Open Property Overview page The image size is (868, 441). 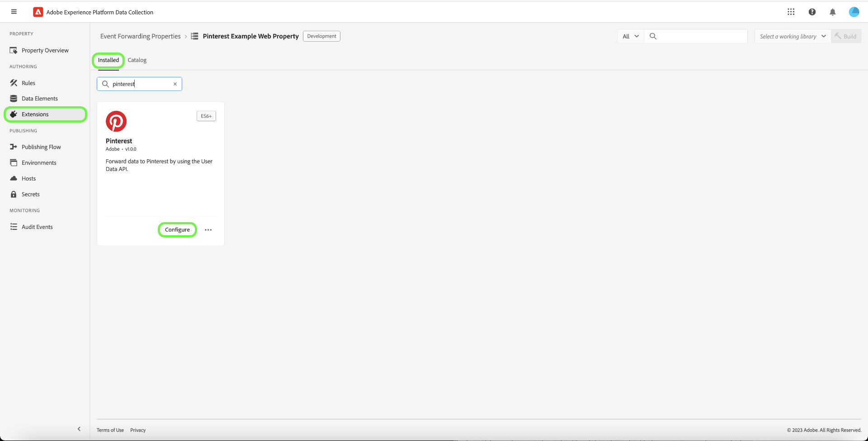click(x=45, y=50)
